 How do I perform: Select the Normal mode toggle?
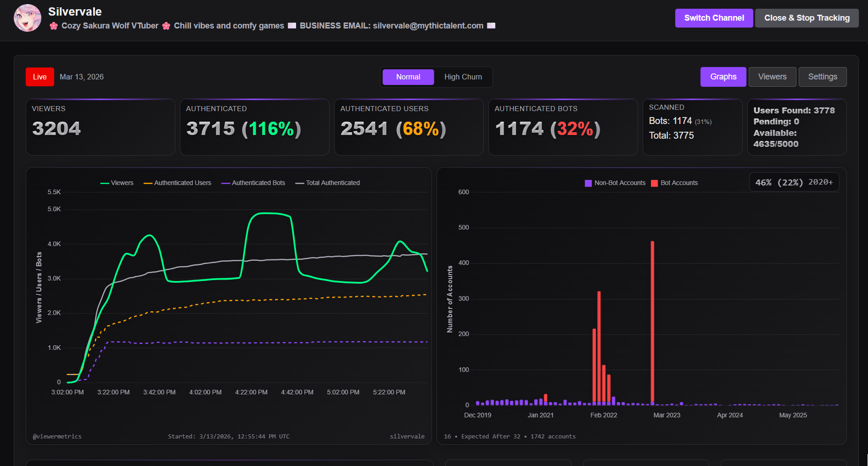click(x=408, y=77)
